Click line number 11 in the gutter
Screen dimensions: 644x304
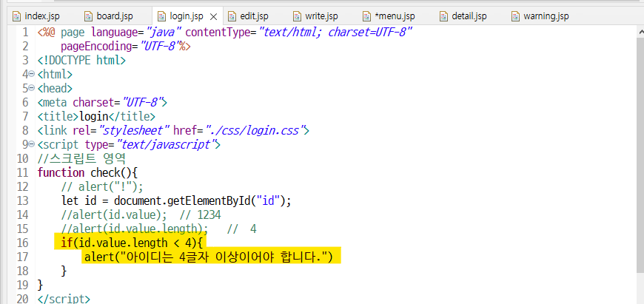[x=23, y=173]
